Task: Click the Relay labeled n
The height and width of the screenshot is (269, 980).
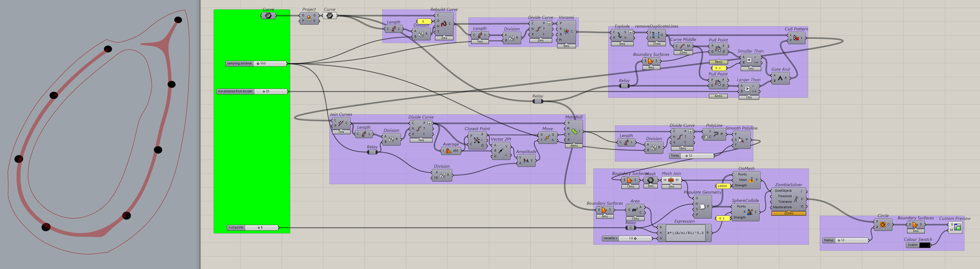Action: click(630, 228)
